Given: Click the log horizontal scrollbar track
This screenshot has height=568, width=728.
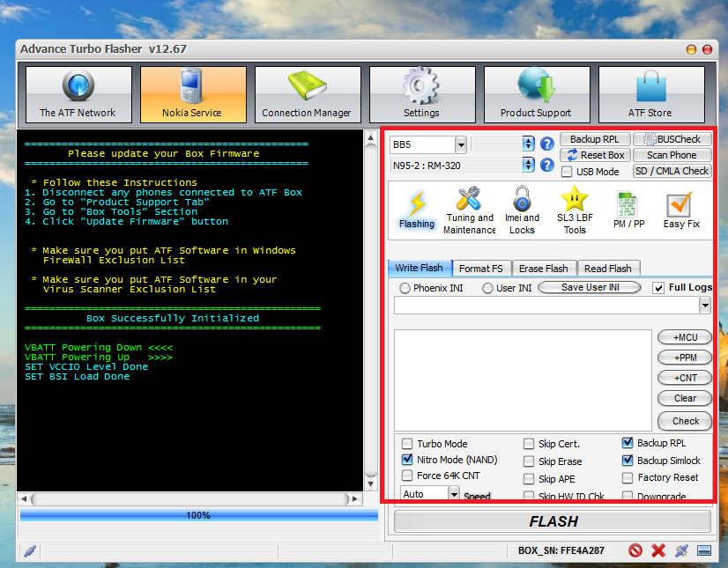Looking at the screenshot, I should point(190,498).
